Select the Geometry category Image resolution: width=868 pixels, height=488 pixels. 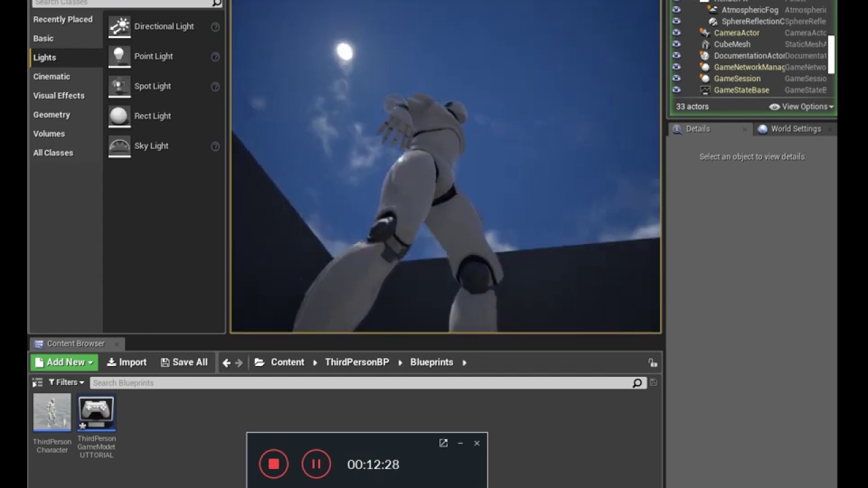click(x=52, y=115)
